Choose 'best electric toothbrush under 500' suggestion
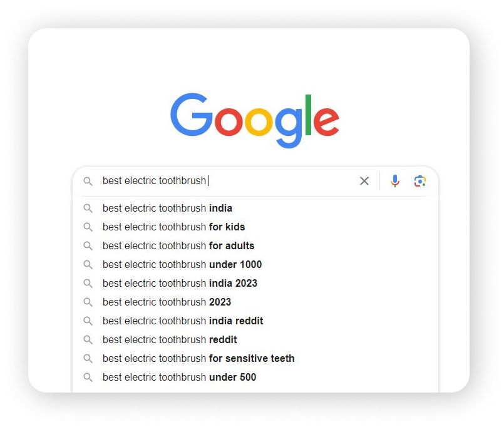The width and height of the screenshot is (504, 427). [255, 377]
